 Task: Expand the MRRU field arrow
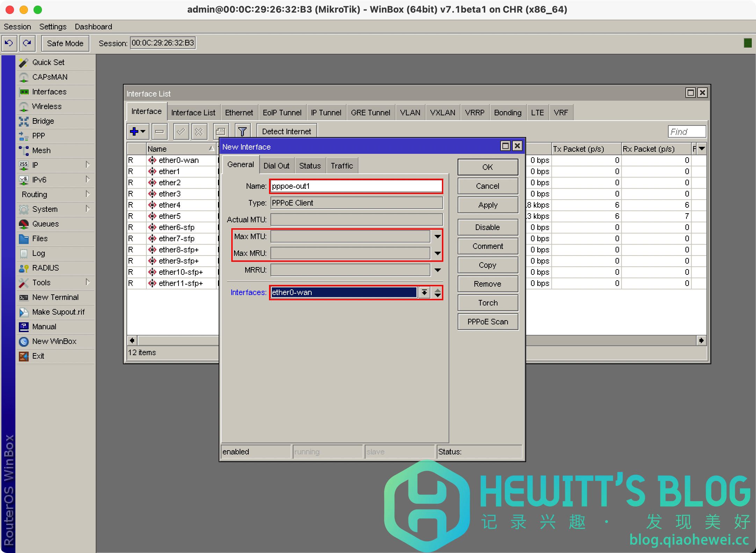(x=437, y=270)
